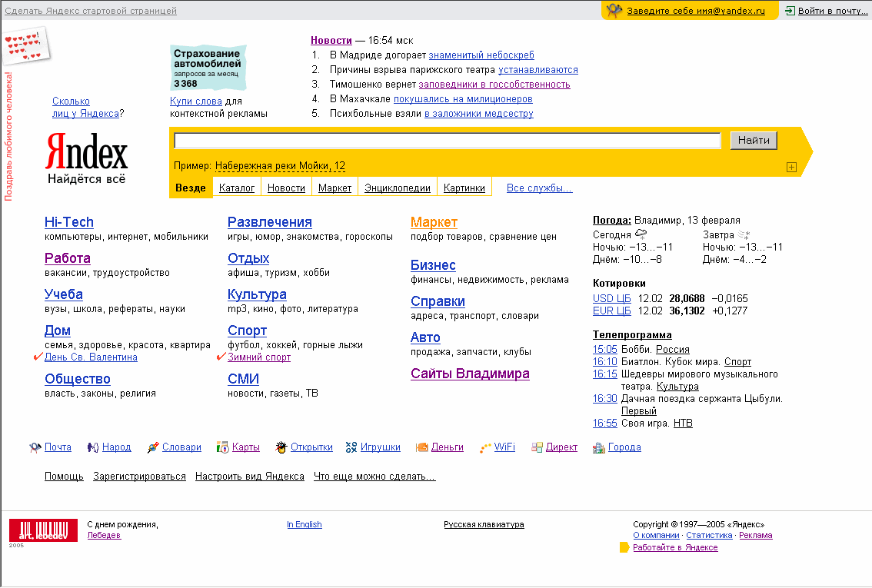Open the Зарегистрироваться link

point(140,477)
